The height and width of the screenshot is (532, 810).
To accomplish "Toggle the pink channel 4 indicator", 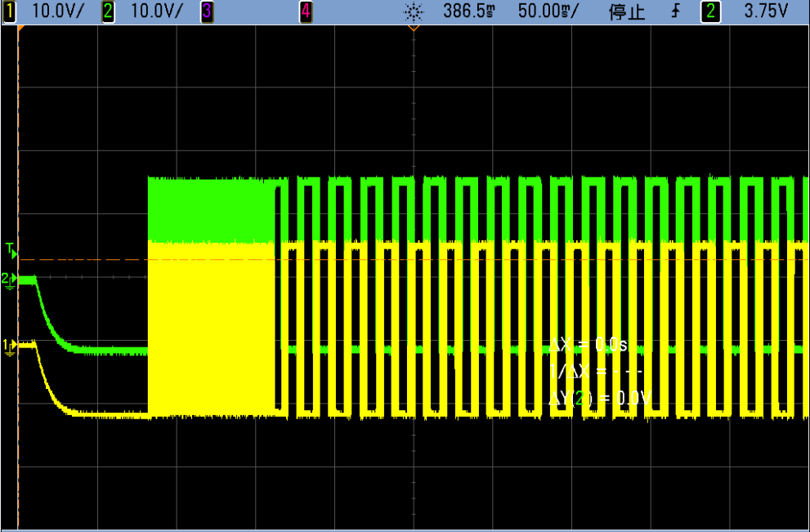I will 306,11.
